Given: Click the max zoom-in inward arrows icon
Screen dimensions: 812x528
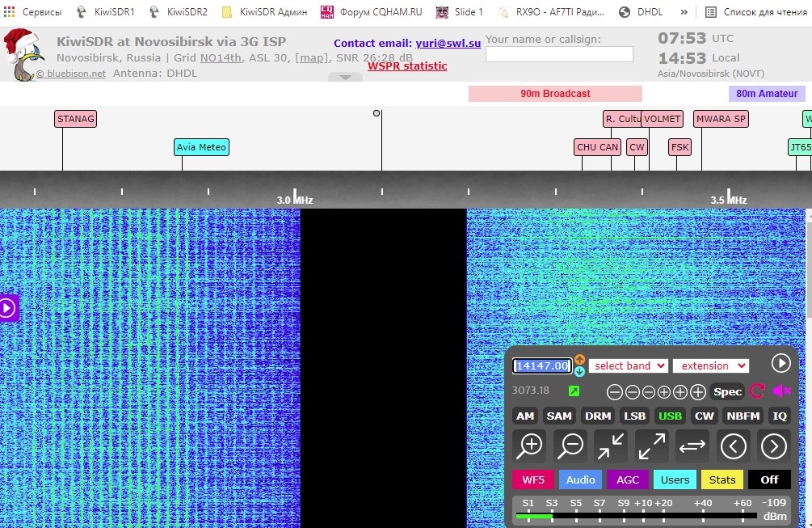Looking at the screenshot, I should (x=611, y=446).
